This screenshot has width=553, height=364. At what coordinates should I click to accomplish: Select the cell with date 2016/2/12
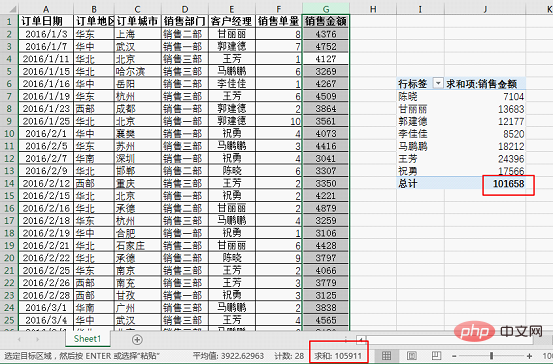[46, 183]
